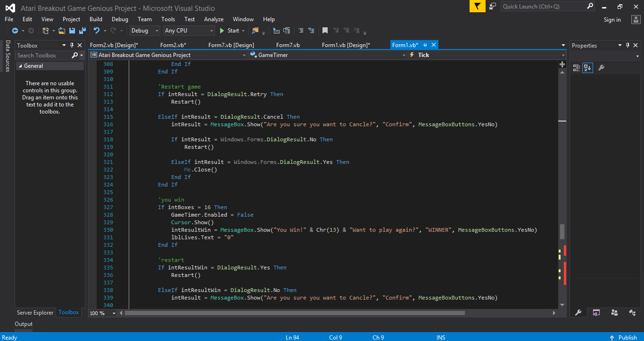Open the Atari Breakout project scope dropdown
Image resolution: width=644 pixels, height=341 pixels.
tap(168, 55)
